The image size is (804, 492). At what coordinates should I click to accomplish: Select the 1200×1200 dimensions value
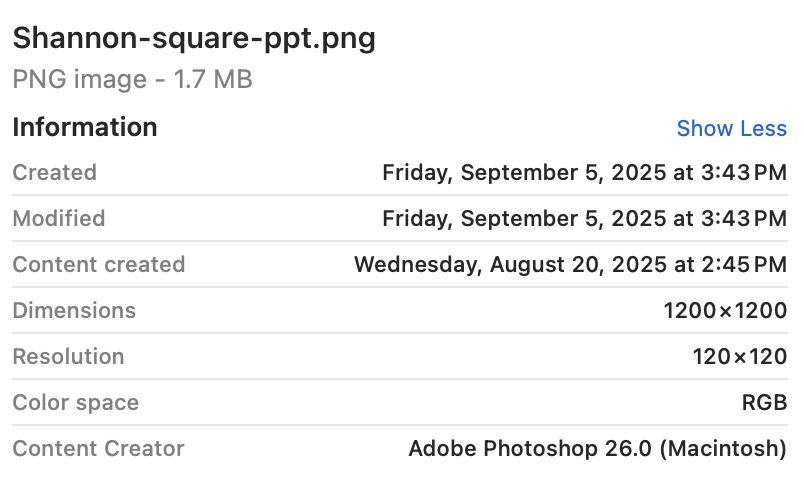point(725,311)
